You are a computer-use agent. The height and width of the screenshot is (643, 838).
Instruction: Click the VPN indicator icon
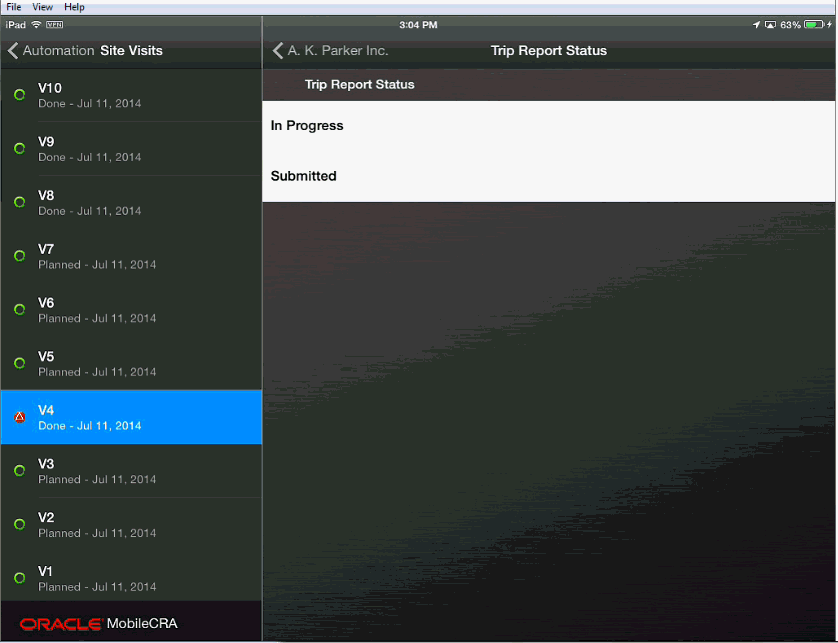[x=55, y=25]
